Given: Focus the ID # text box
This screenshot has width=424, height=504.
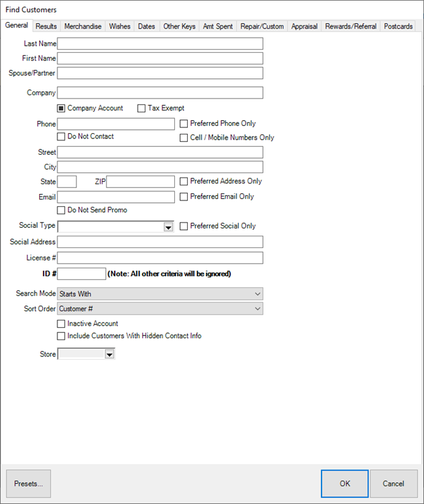Looking at the screenshot, I should [82, 274].
